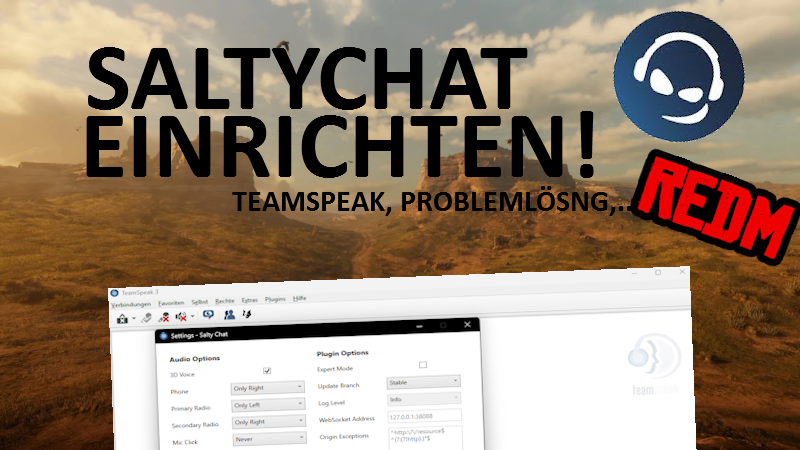Toggle the mute speakers toolbar icon
This screenshot has width=800, height=450.
[181, 317]
